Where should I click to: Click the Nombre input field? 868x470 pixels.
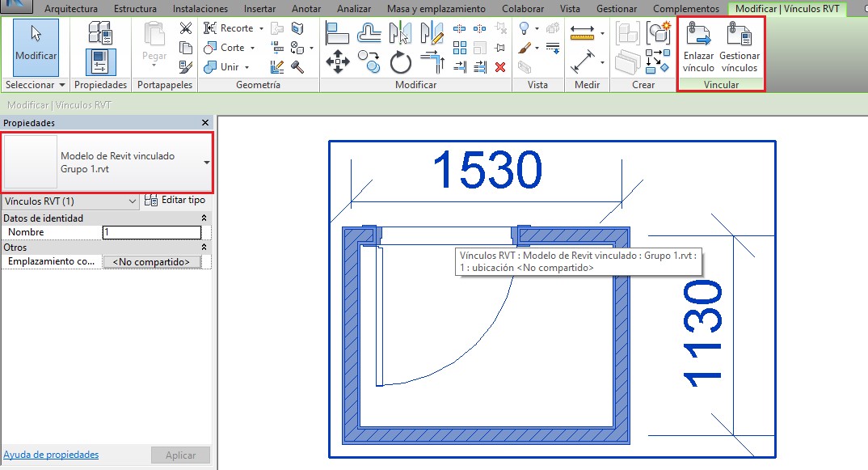click(152, 232)
